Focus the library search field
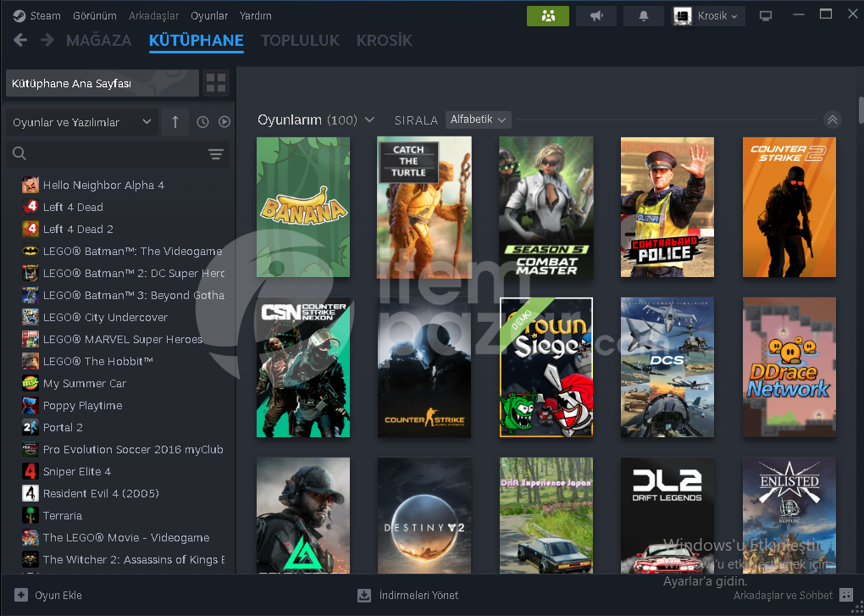The image size is (864, 616). tap(117, 153)
